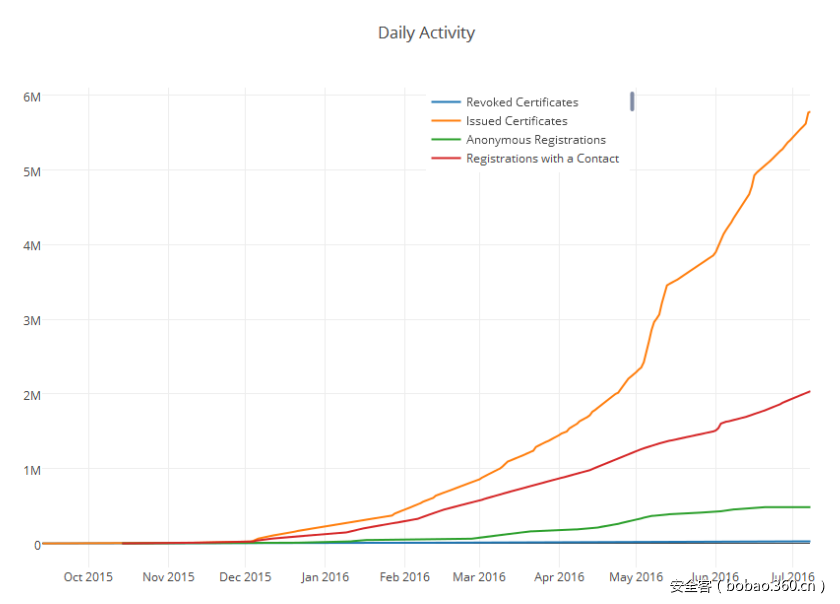Click the 0 y-axis label

37,545
